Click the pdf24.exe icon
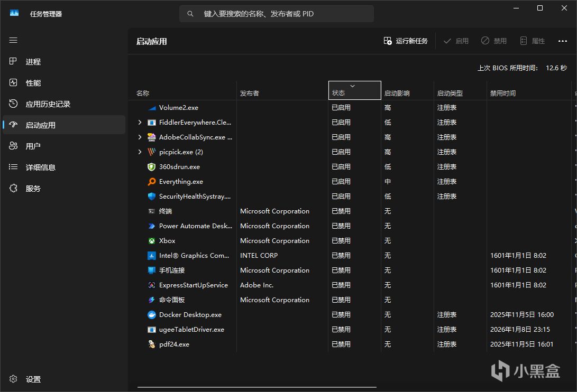The width and height of the screenshot is (577, 392). point(152,344)
